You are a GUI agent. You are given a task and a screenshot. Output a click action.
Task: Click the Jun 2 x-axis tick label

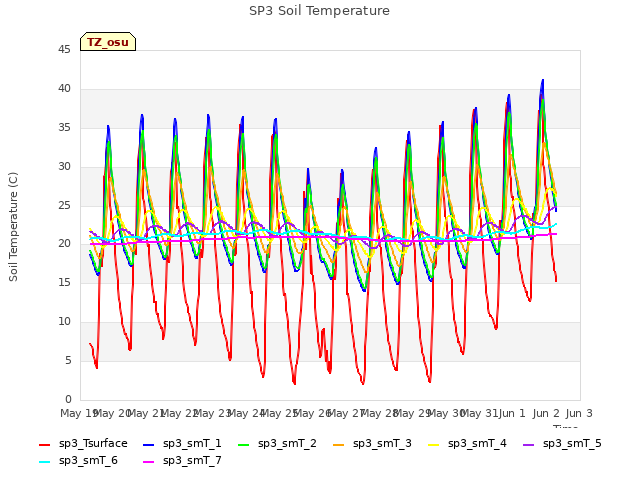[546, 413]
